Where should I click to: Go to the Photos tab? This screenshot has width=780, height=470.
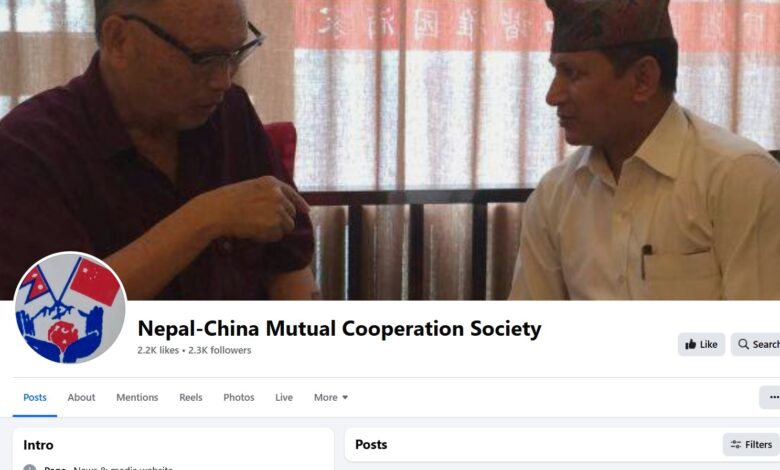239,397
